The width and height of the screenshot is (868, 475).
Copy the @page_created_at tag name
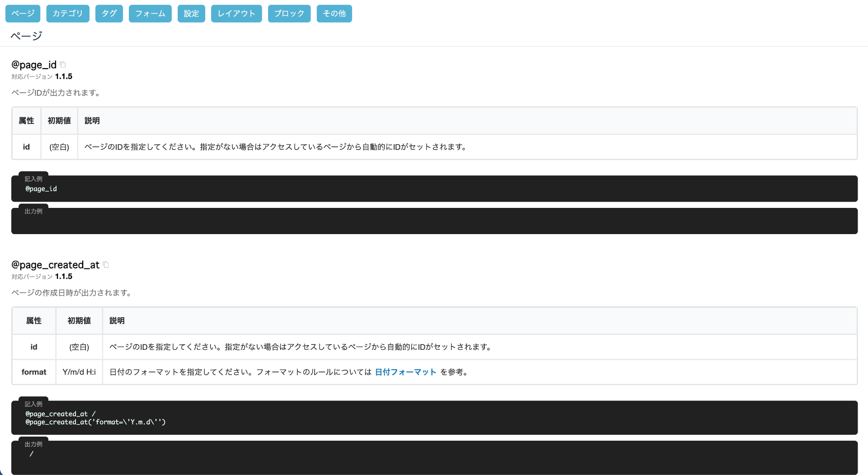pyautogui.click(x=106, y=265)
